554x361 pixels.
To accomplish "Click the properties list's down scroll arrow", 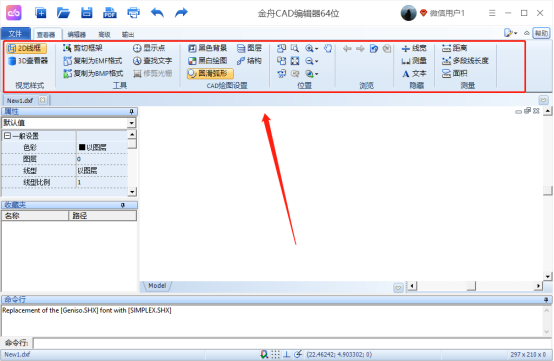I will click(132, 192).
